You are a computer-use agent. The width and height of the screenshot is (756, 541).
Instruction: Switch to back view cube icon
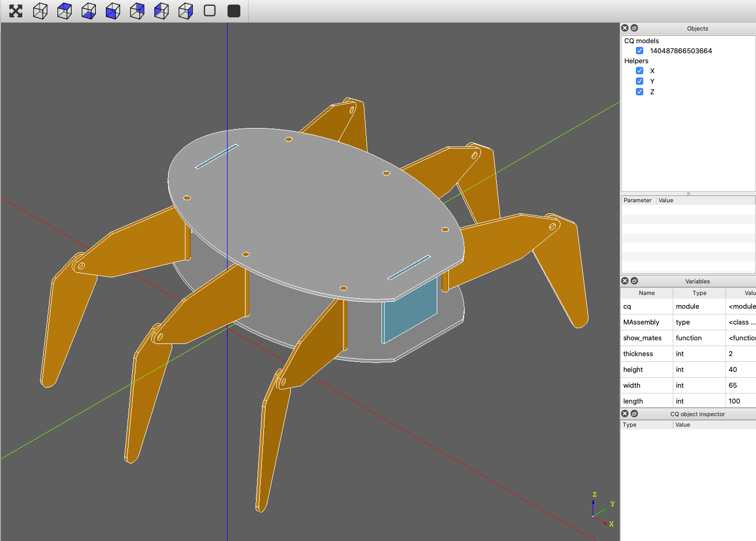(137, 11)
